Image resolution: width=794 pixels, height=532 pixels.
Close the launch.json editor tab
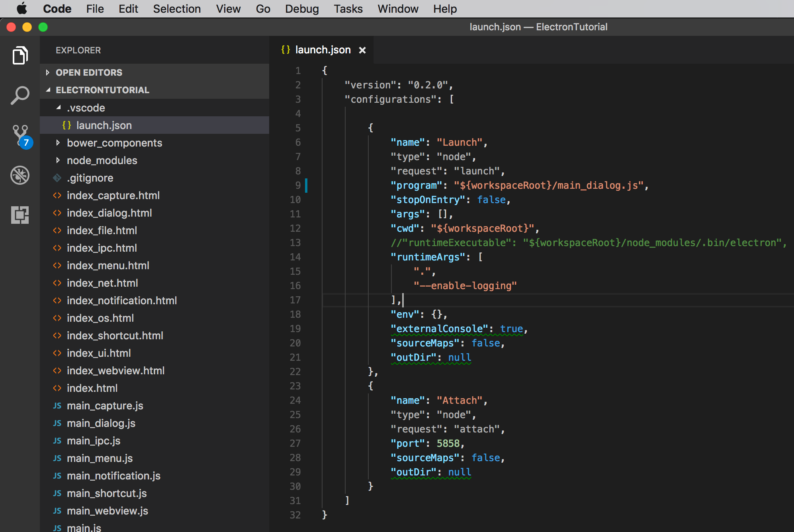[x=362, y=50]
